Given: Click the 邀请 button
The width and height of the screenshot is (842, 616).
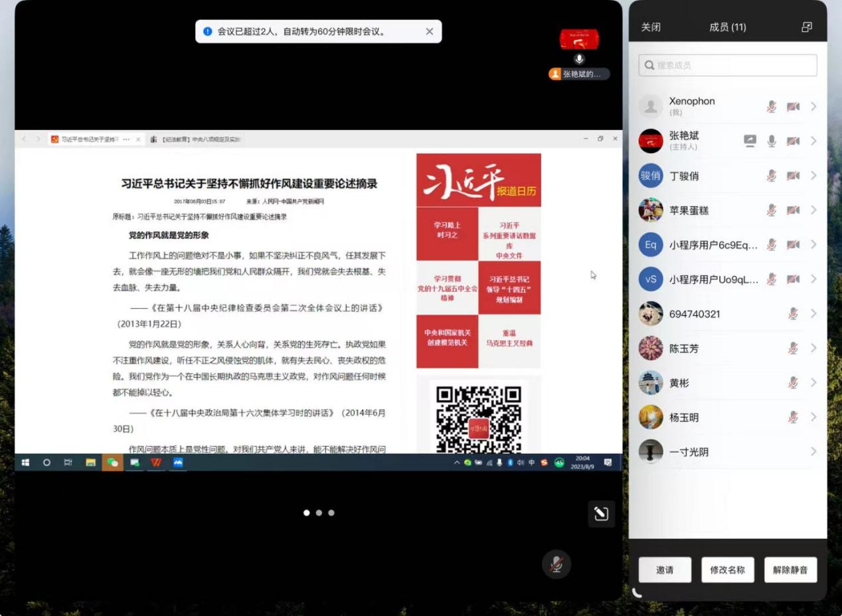Looking at the screenshot, I should point(665,570).
